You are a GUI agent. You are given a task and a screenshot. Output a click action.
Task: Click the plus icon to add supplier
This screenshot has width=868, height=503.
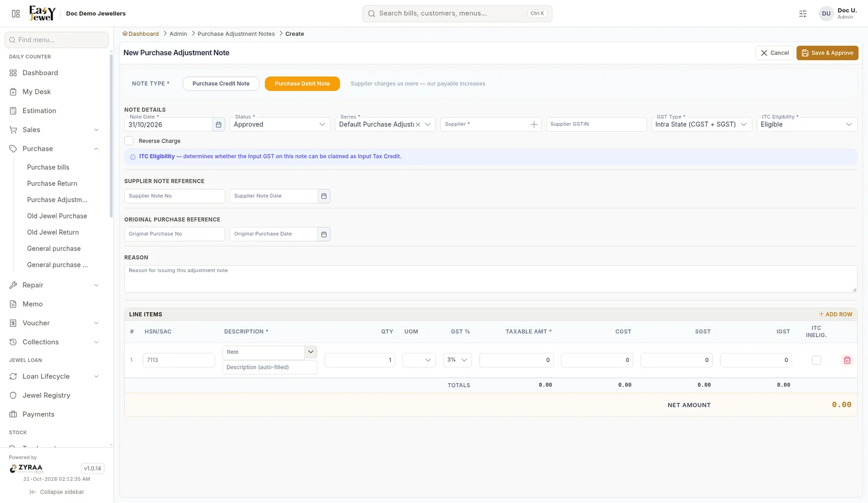click(x=534, y=125)
